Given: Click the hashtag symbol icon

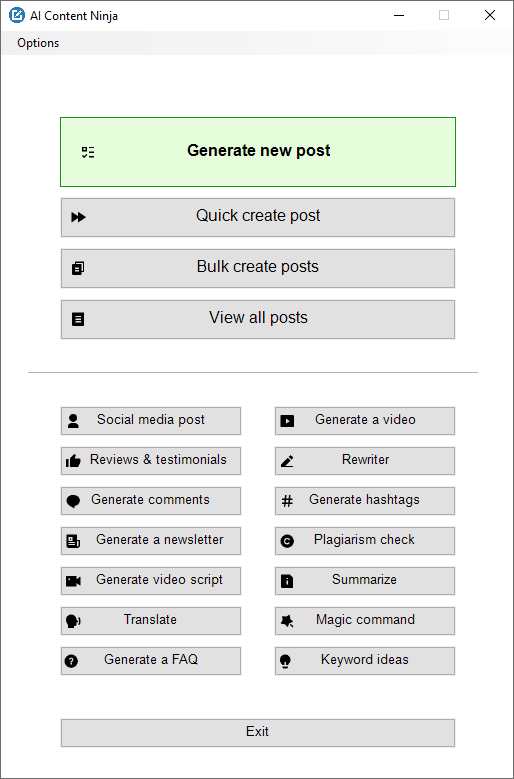Looking at the screenshot, I should [287, 501].
